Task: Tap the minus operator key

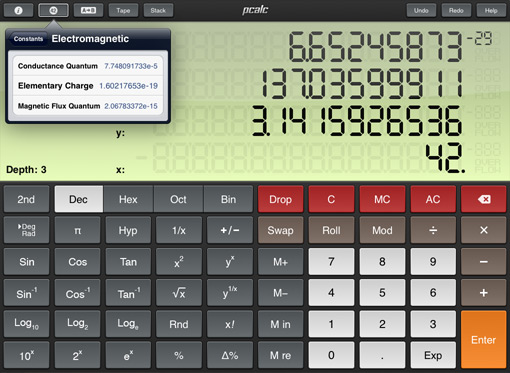Action: (x=484, y=262)
